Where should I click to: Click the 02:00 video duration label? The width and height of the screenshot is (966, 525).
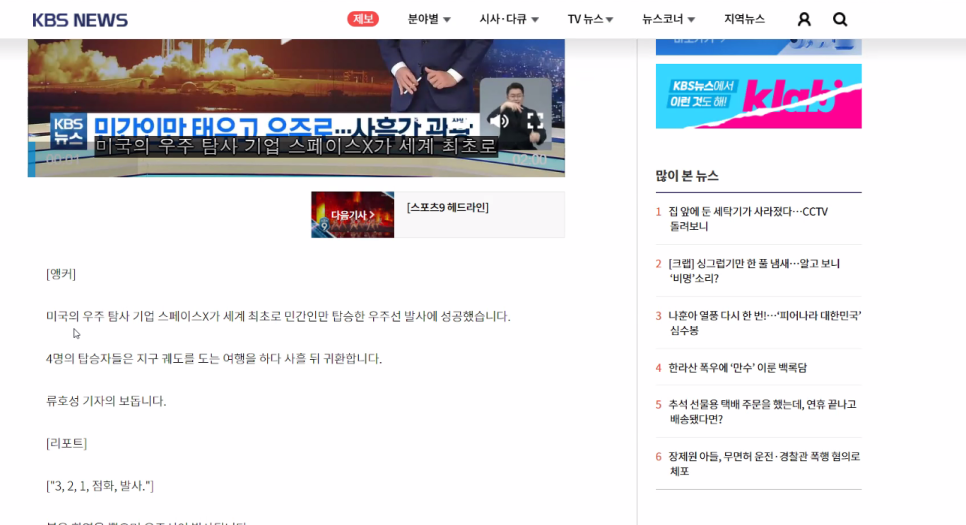coord(530,160)
